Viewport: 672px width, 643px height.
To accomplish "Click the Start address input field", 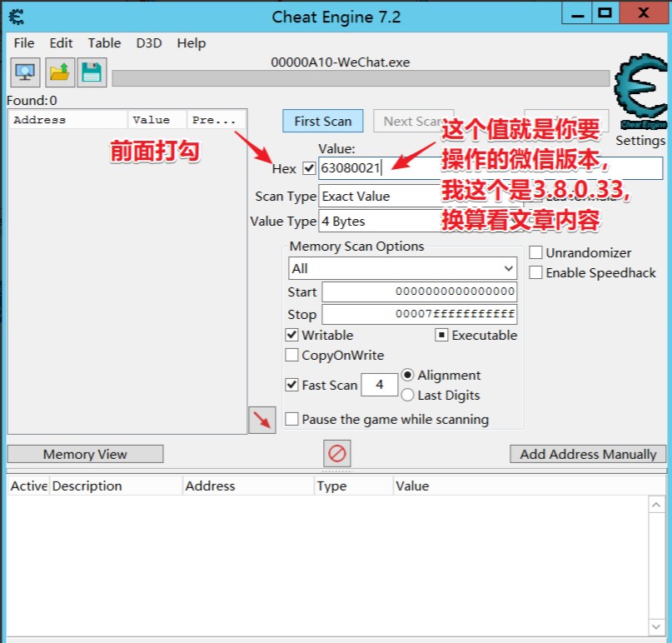I will point(419,292).
